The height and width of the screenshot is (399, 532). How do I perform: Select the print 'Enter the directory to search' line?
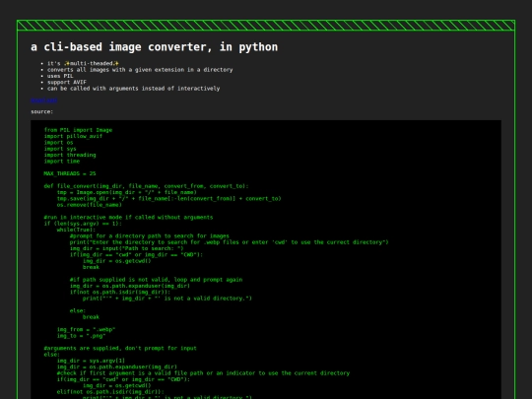click(x=229, y=242)
